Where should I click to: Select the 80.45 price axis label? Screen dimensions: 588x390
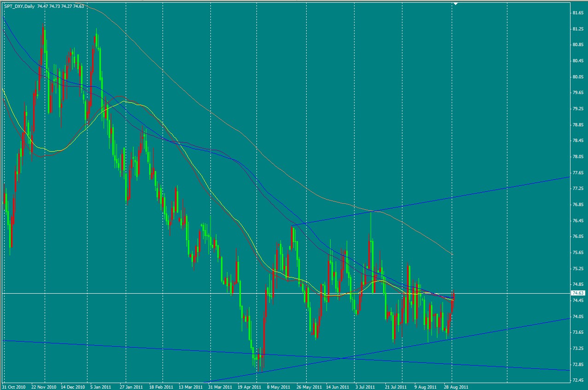[578, 61]
